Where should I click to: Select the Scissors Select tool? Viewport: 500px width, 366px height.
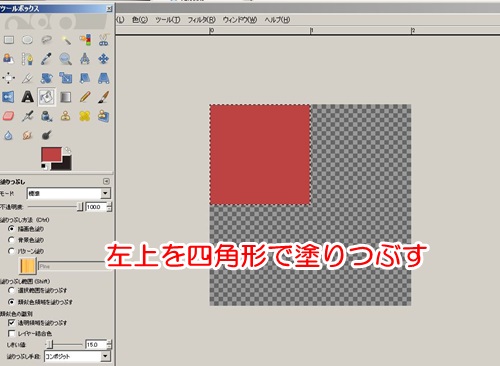[x=104, y=40]
